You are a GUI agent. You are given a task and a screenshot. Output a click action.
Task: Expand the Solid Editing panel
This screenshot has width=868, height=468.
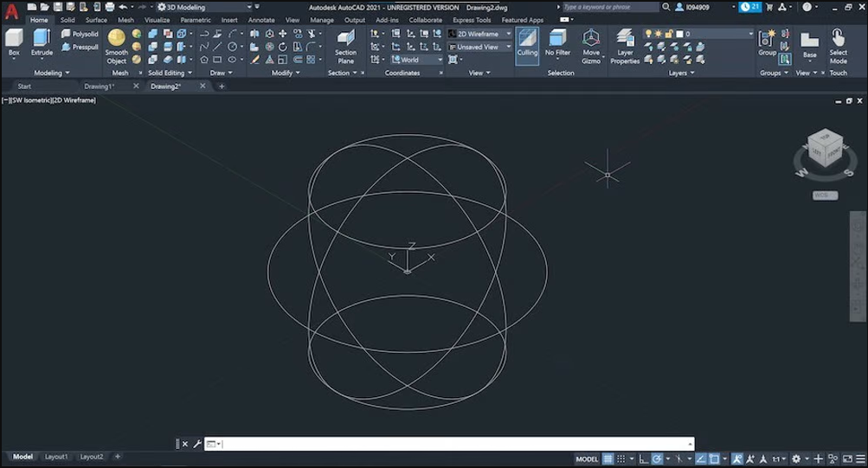point(170,73)
